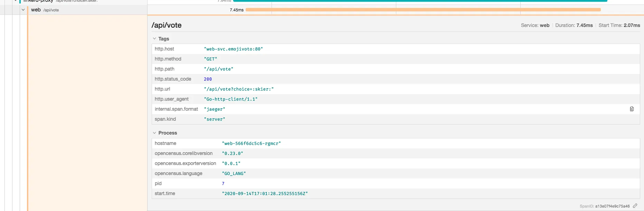Click the SpanID a13e07f4e9c75a46 text
Image resolution: width=644 pixels, height=211 pixels.
605,206
